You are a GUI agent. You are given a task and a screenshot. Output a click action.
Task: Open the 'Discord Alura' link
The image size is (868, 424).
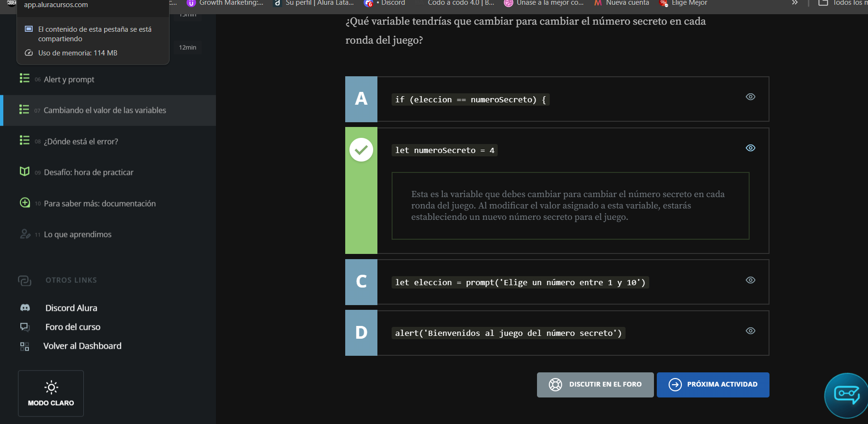click(x=71, y=308)
